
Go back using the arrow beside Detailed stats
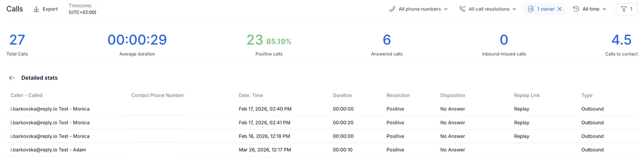click(x=12, y=78)
